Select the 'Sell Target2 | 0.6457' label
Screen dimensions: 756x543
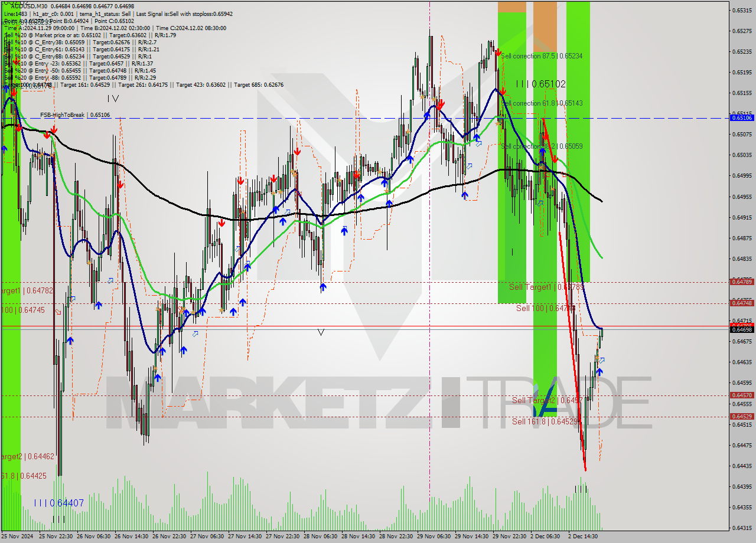point(548,400)
